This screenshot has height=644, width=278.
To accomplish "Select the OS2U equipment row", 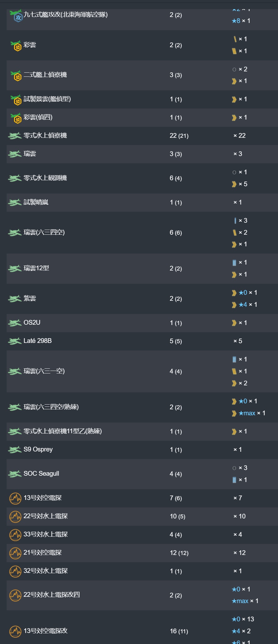I will (142, 323).
